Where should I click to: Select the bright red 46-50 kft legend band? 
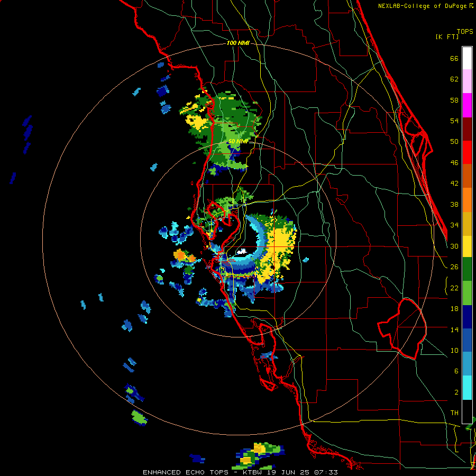click(467, 152)
